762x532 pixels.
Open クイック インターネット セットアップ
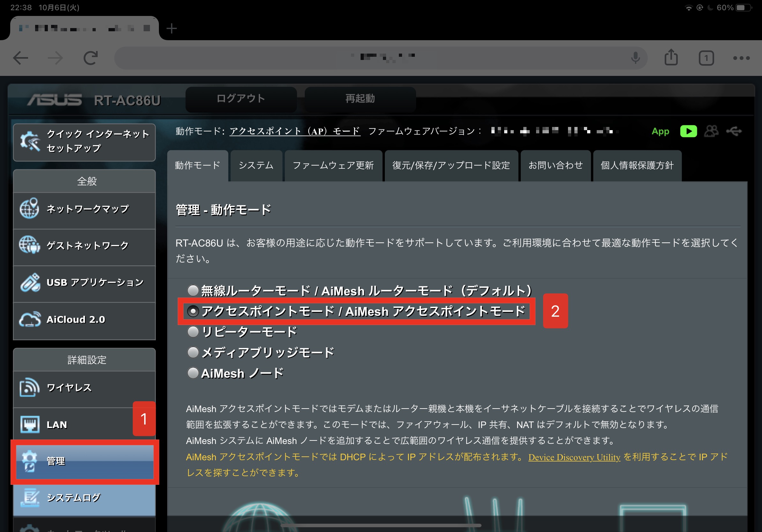tap(84, 142)
